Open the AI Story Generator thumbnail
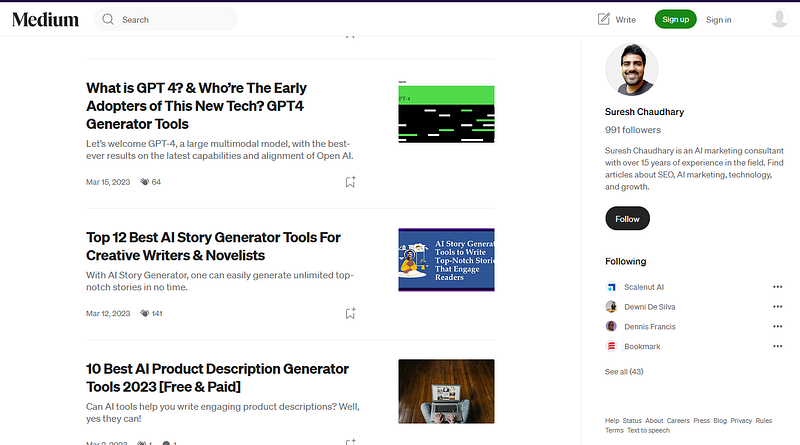 point(446,260)
